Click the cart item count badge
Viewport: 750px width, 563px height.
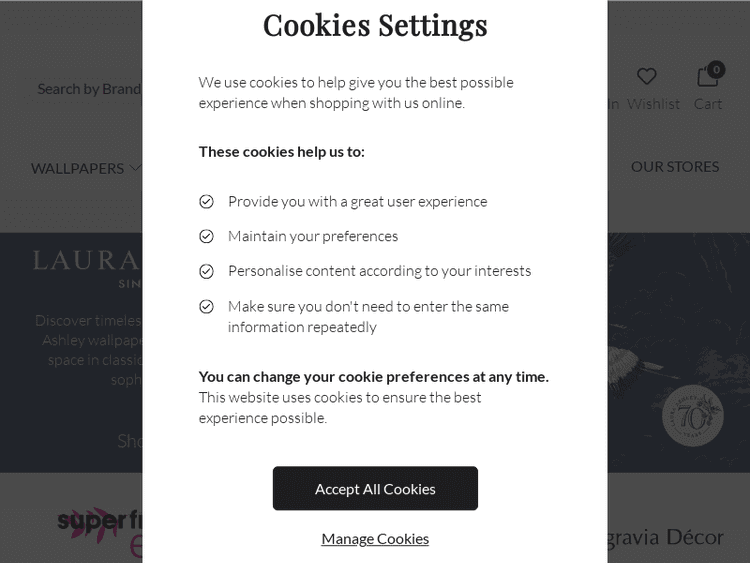716,69
